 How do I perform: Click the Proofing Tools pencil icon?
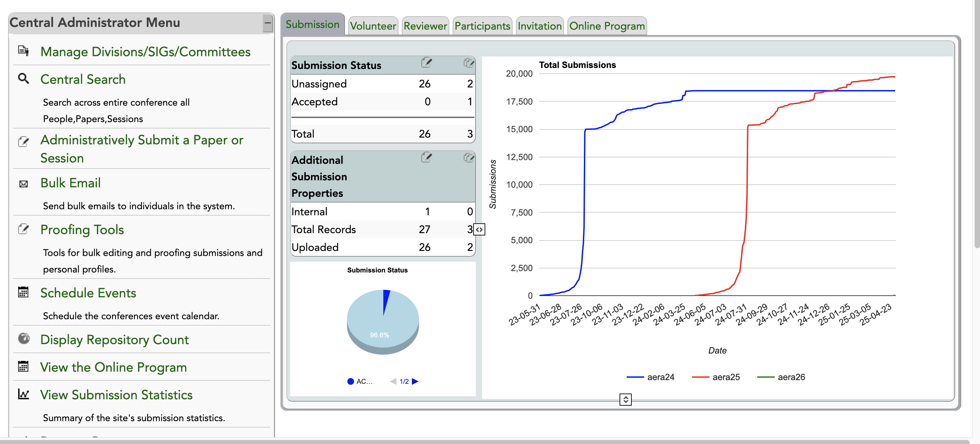point(23,229)
